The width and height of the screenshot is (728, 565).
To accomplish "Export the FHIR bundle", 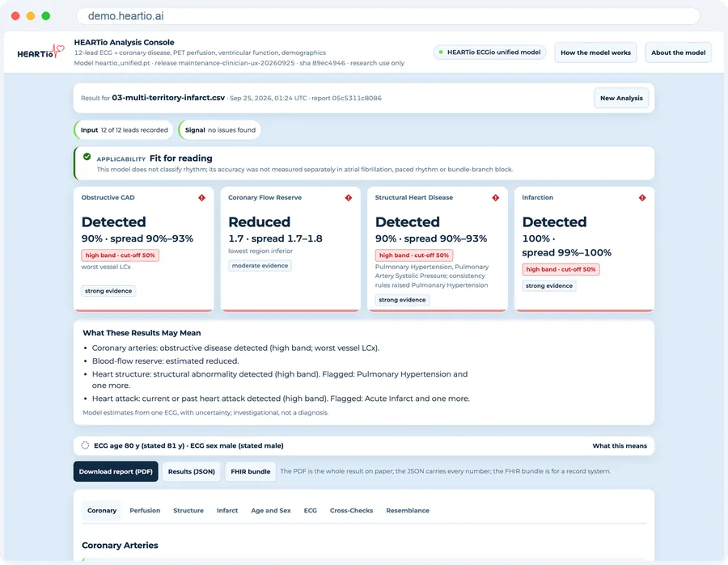I will point(250,471).
